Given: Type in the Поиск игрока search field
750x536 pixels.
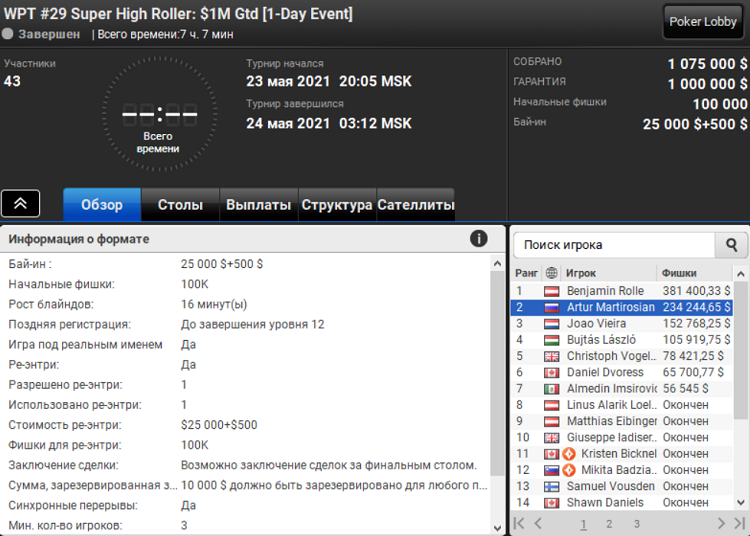Looking at the screenshot, I should 614,244.
